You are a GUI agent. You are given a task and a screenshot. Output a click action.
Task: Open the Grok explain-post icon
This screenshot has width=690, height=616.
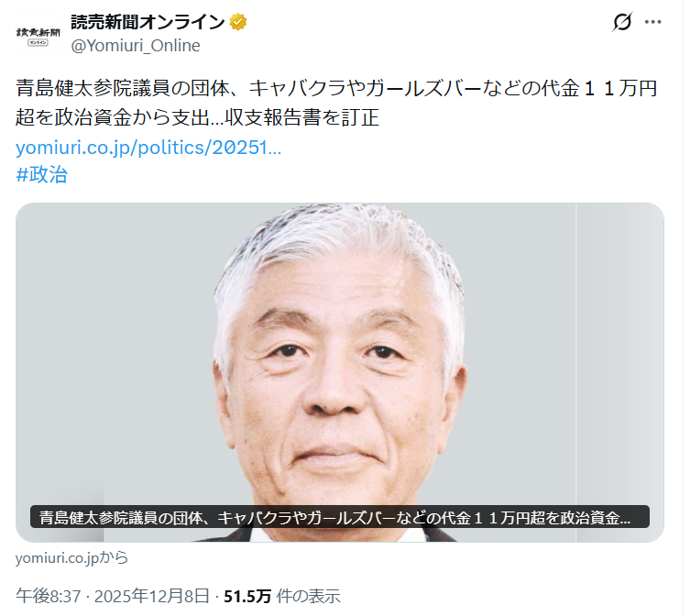pyautogui.click(x=622, y=22)
